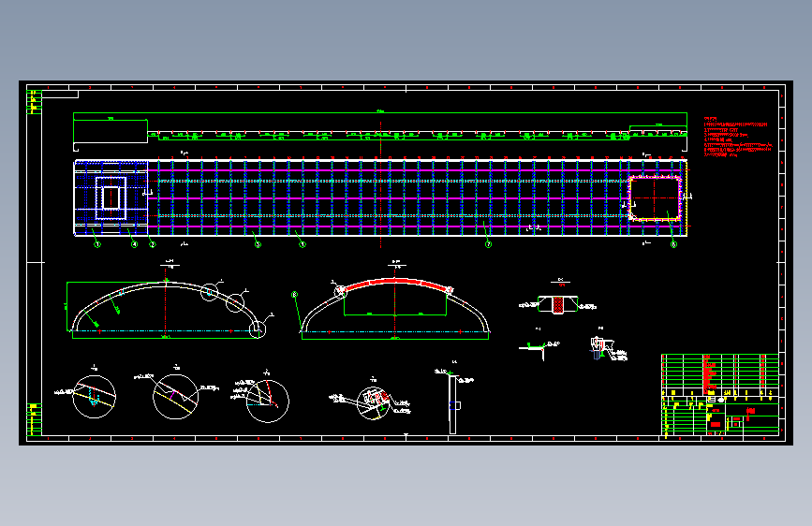The image size is (812, 526).
Task: Click the long magenta-and-blue grid plan view
Action: [x=380, y=197]
